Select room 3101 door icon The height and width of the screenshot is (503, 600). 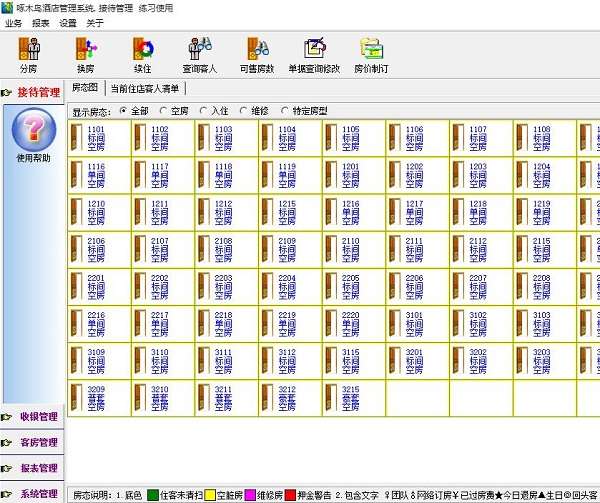pyautogui.click(x=395, y=323)
